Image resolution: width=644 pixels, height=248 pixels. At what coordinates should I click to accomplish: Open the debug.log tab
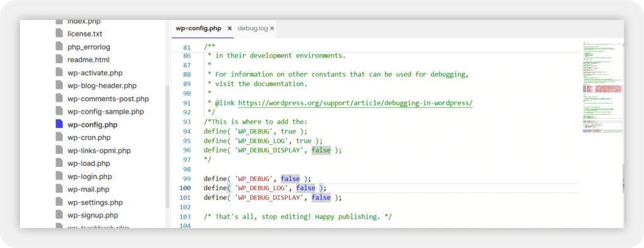pos(253,28)
